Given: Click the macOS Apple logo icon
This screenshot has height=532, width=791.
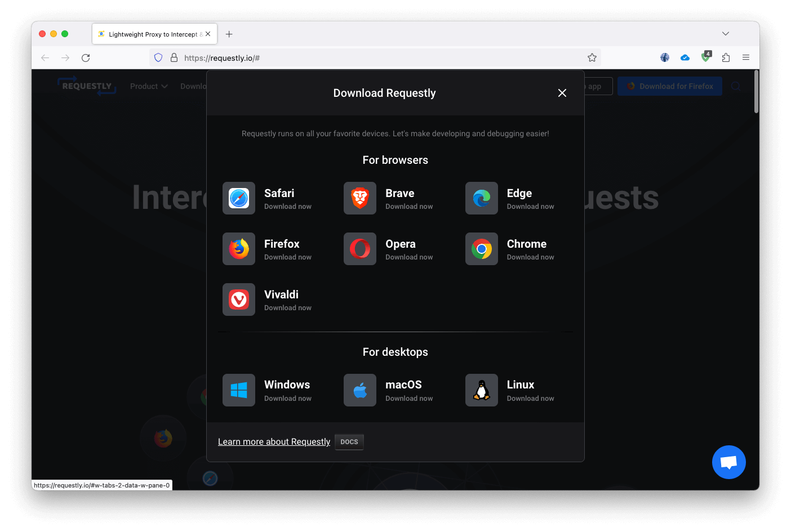Looking at the screenshot, I should point(360,390).
